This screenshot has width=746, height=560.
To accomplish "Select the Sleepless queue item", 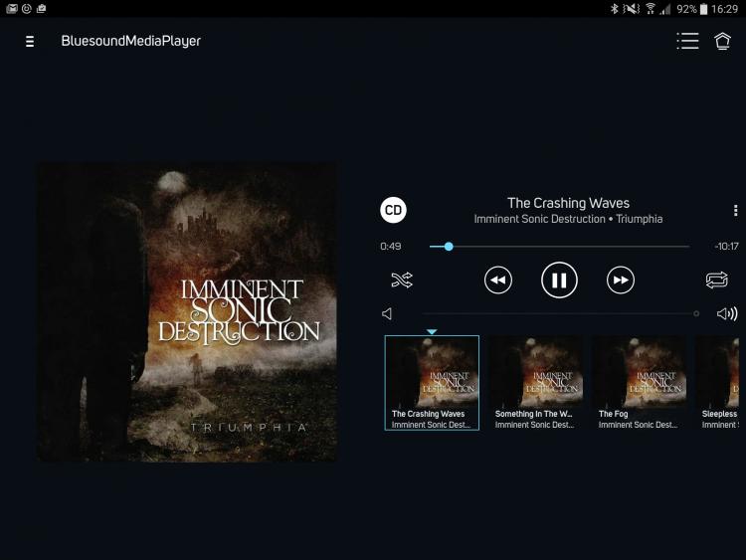I will (718, 383).
